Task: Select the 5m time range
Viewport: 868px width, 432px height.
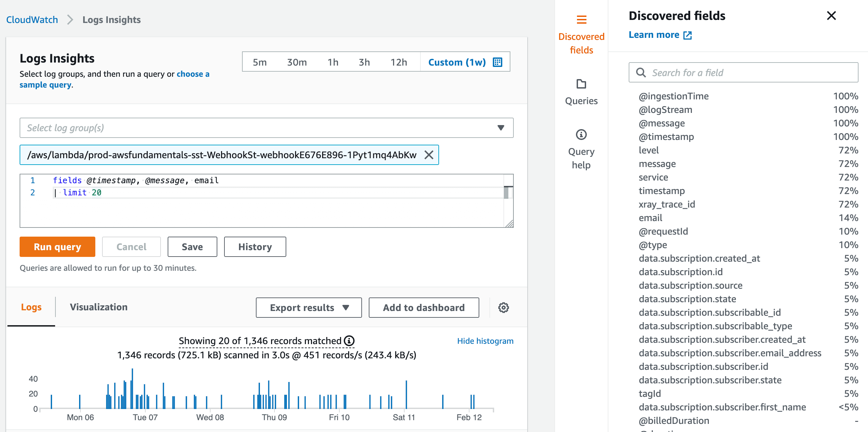Action: (260, 62)
